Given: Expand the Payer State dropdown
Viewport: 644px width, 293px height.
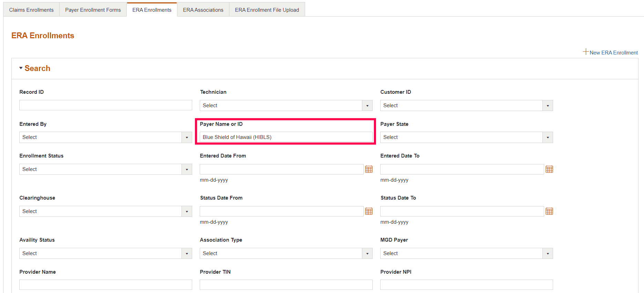Looking at the screenshot, I should 548,138.
